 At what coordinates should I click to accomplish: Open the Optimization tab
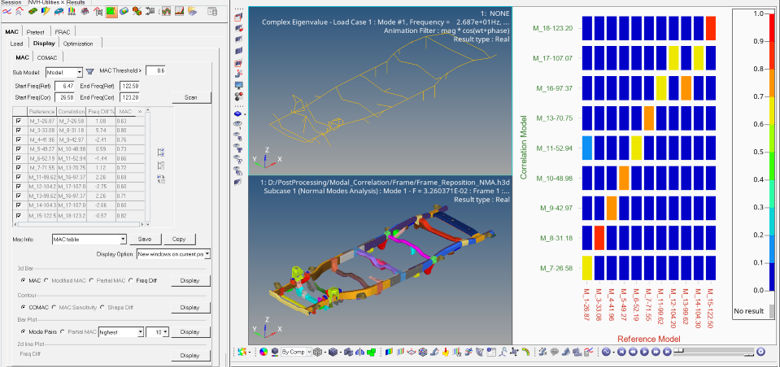point(78,43)
